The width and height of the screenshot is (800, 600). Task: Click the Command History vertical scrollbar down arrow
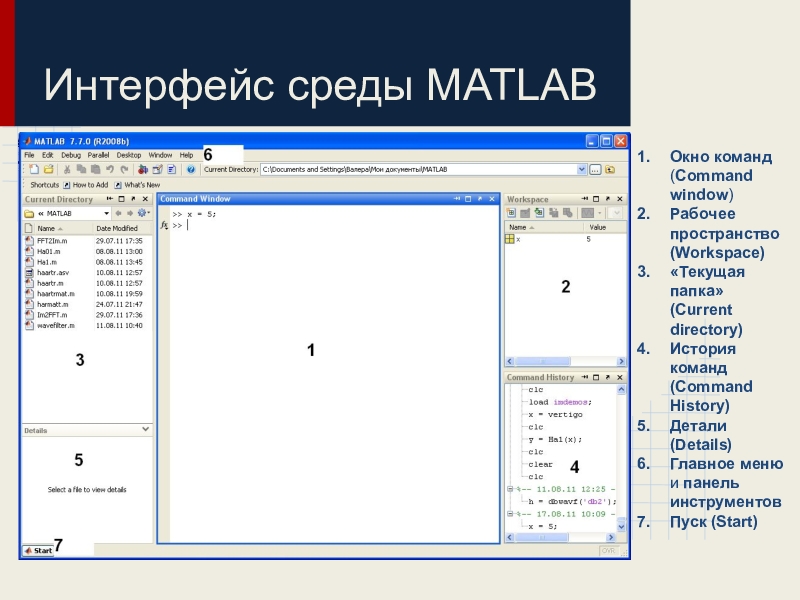pos(621,526)
